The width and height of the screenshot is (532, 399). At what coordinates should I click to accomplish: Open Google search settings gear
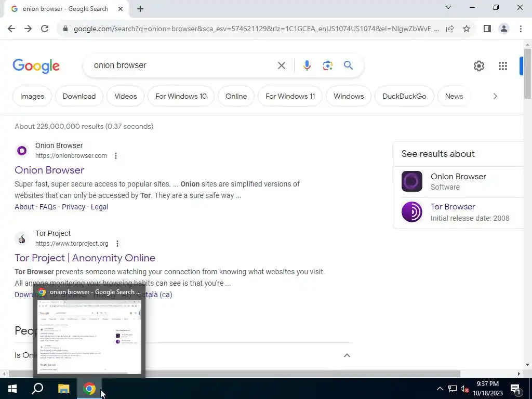coord(478,66)
